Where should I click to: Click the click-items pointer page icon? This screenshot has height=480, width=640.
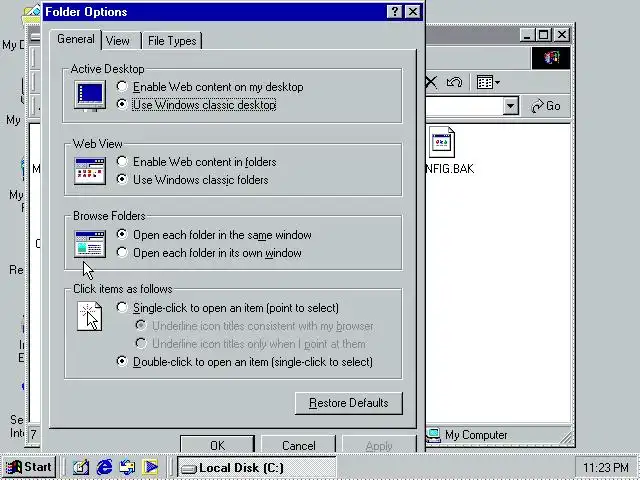[90, 316]
